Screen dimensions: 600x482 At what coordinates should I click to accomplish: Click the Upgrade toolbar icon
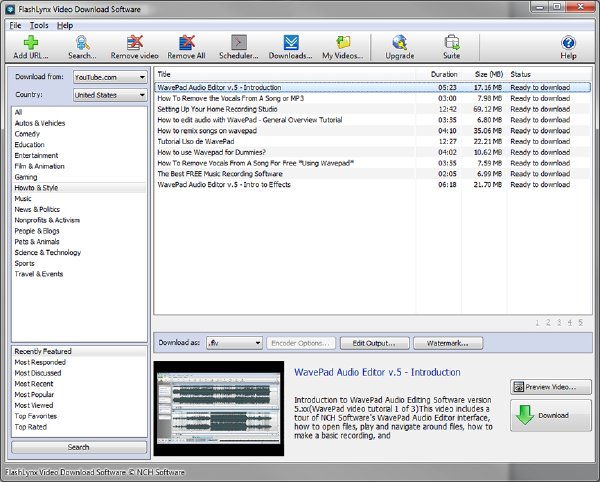click(x=400, y=42)
